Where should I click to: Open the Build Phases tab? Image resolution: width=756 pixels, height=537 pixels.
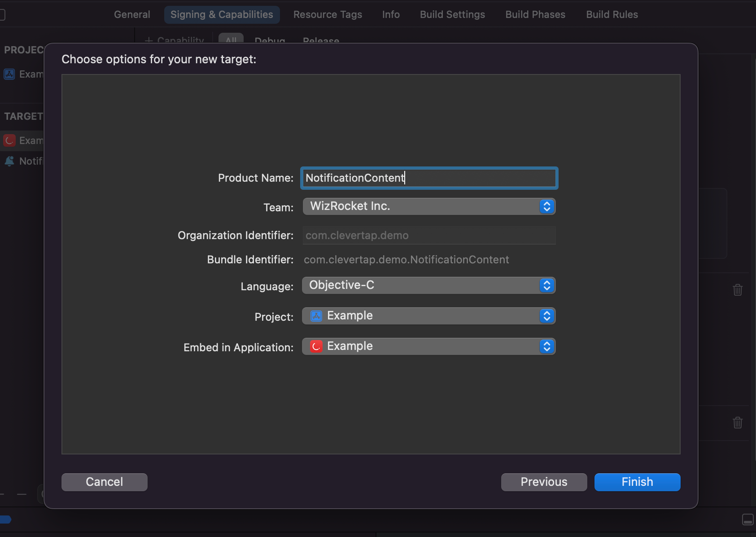click(x=535, y=14)
